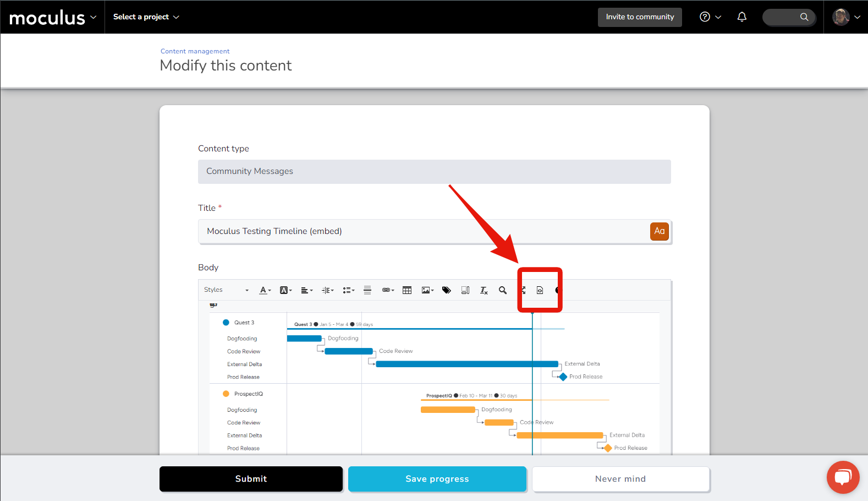This screenshot has width=868, height=501.
Task: Expand the chevron next to moculus logo
Action: 94,17
